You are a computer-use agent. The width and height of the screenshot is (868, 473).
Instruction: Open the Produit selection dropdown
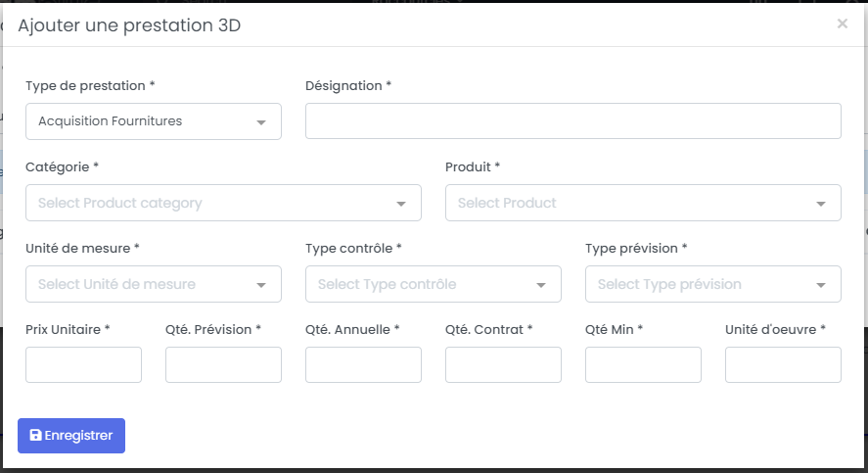pos(642,203)
